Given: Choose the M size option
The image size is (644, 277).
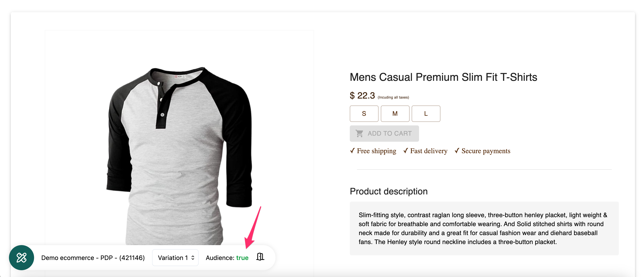Looking at the screenshot, I should (395, 114).
